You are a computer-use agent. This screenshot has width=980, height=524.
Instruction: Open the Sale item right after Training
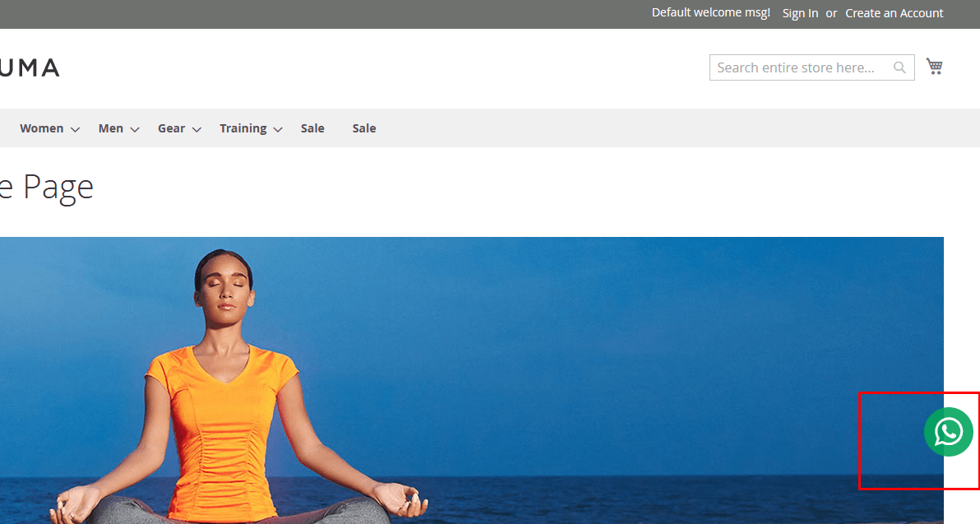(x=312, y=128)
